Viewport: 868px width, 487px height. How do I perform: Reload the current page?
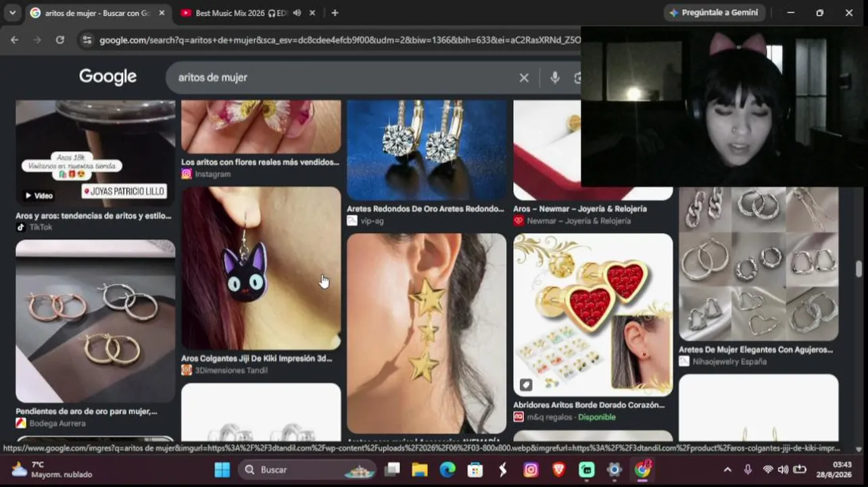click(59, 40)
